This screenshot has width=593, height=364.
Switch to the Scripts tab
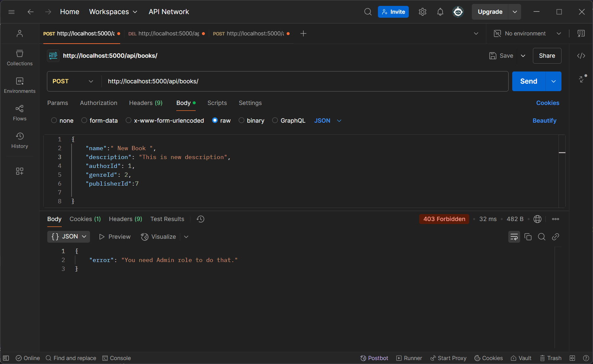pyautogui.click(x=217, y=103)
